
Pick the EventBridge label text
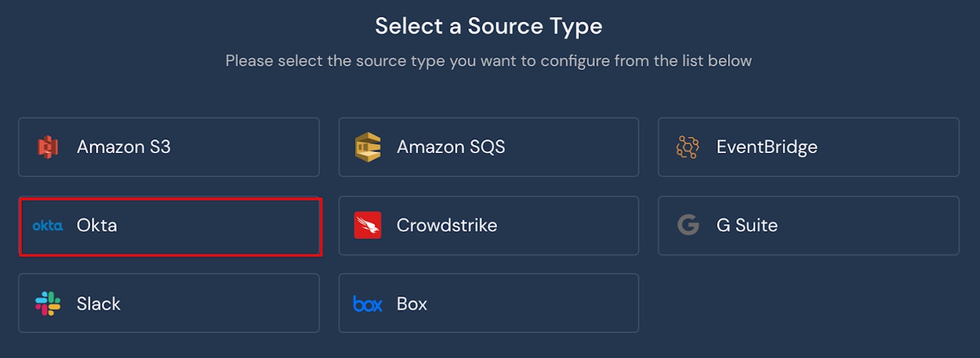[x=766, y=147]
